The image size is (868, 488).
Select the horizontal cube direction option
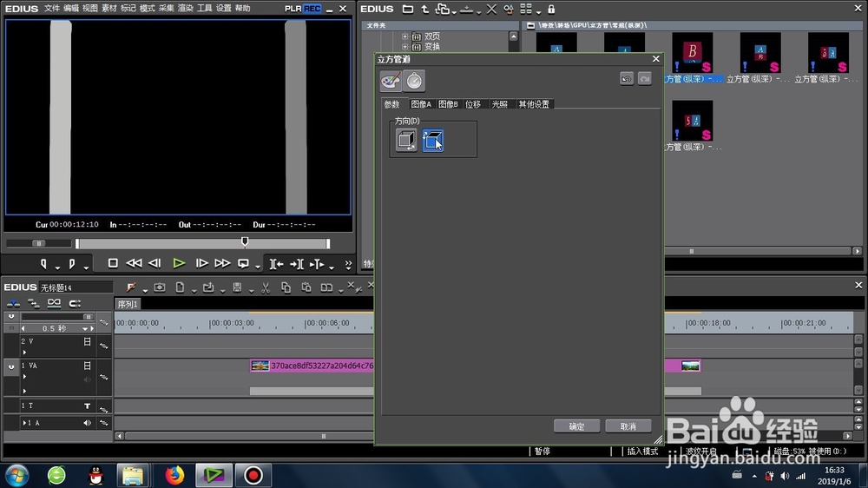point(406,140)
